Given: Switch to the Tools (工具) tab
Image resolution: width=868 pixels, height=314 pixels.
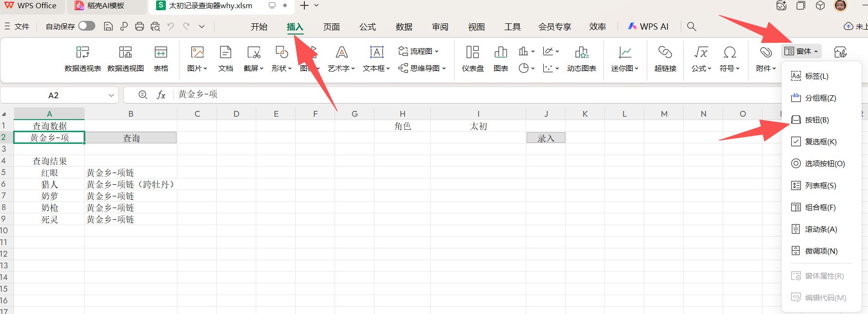Looking at the screenshot, I should [513, 27].
